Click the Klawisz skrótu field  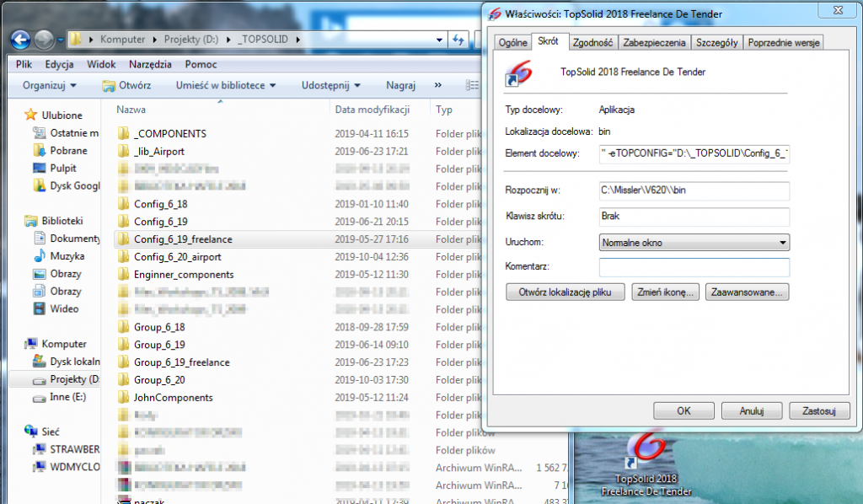[694, 217]
